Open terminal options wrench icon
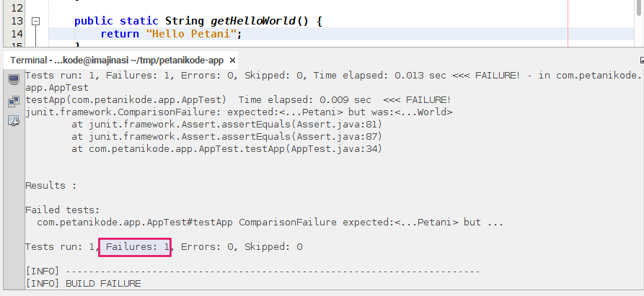This screenshot has height=296, width=644. (x=13, y=121)
